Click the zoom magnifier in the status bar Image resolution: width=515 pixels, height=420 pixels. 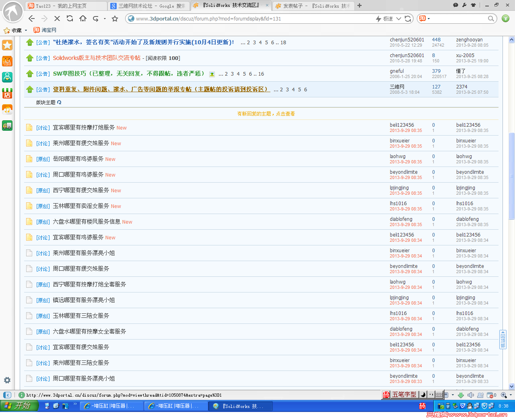[503, 395]
